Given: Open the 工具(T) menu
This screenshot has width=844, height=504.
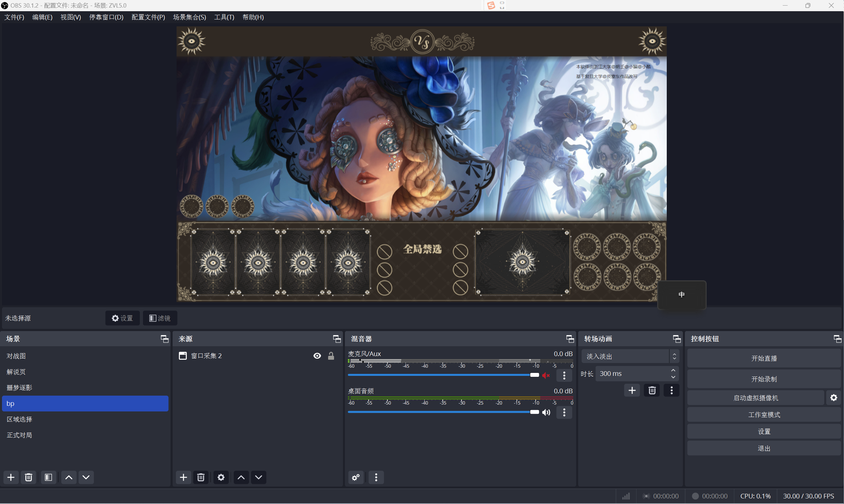Looking at the screenshot, I should pos(224,17).
